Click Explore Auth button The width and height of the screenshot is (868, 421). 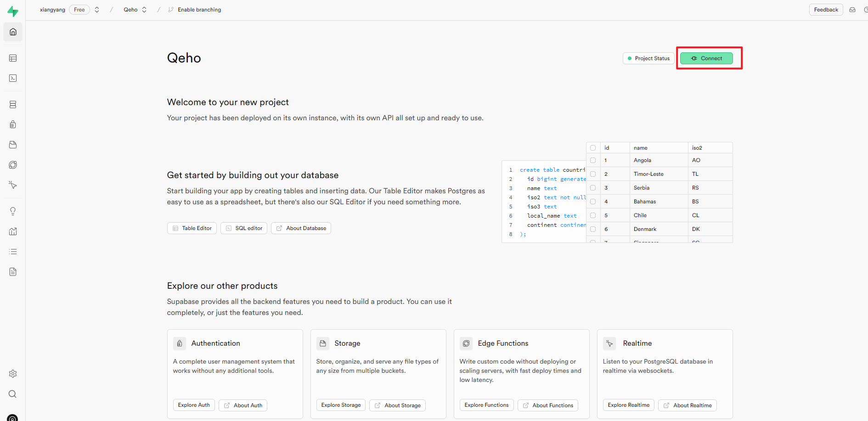click(x=194, y=405)
